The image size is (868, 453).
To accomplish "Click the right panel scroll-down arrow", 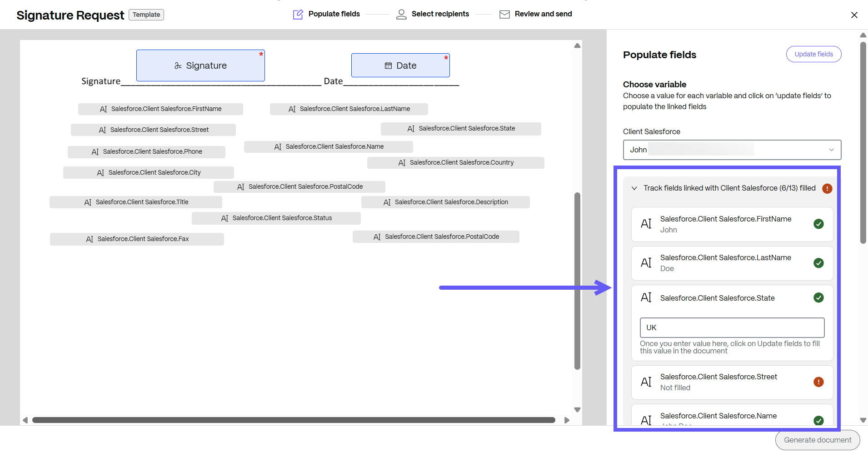I will click(x=863, y=421).
